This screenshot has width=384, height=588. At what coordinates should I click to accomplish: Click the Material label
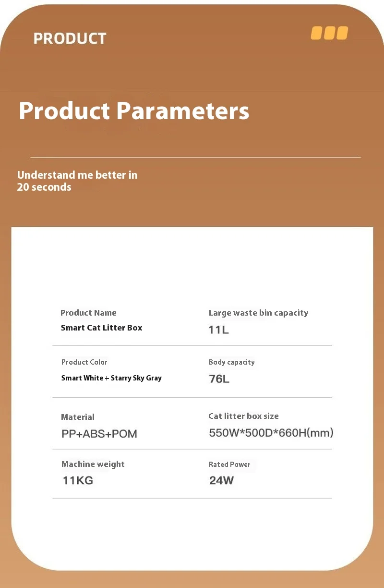click(78, 417)
